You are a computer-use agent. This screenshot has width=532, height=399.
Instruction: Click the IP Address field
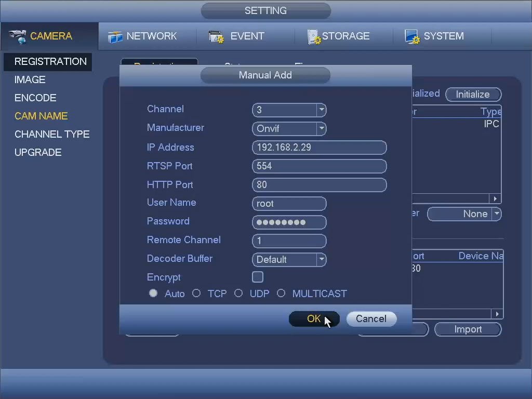tap(320, 148)
